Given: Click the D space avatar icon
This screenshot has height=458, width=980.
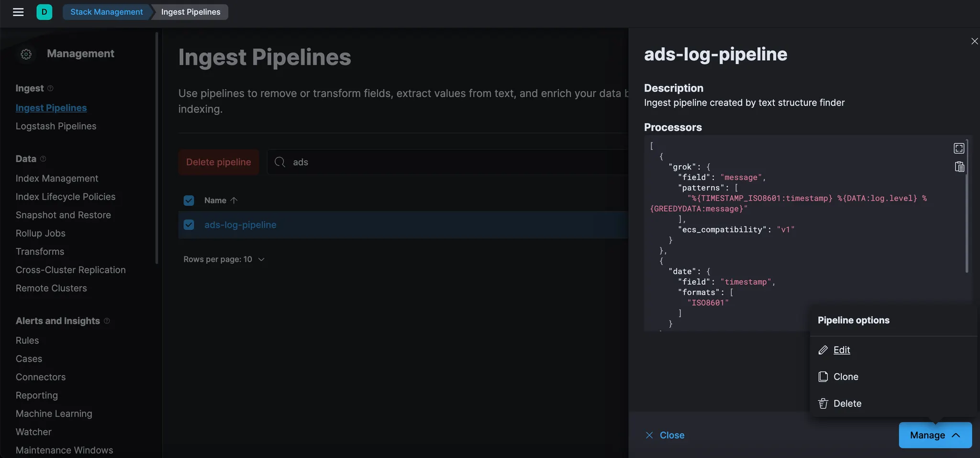Looking at the screenshot, I should click(44, 12).
